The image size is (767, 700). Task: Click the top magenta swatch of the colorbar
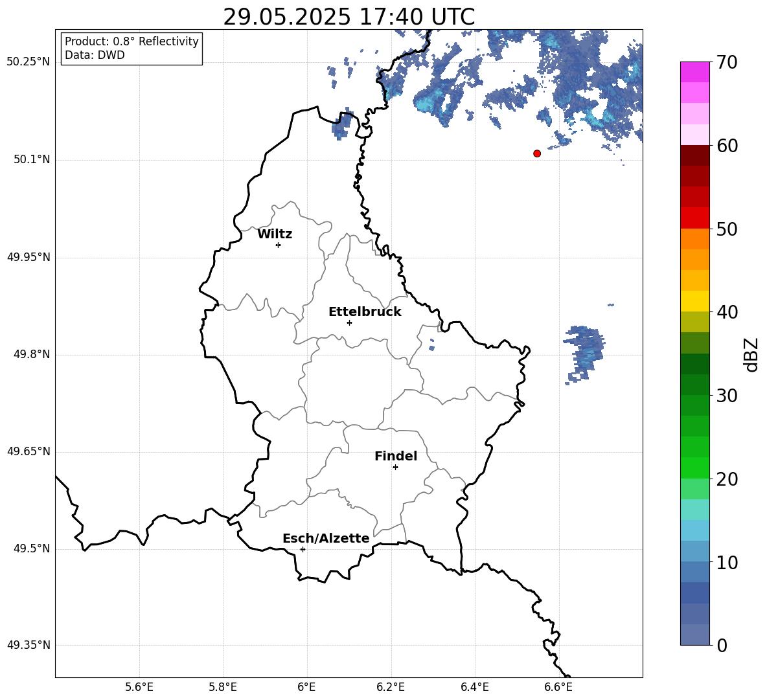[x=694, y=73]
